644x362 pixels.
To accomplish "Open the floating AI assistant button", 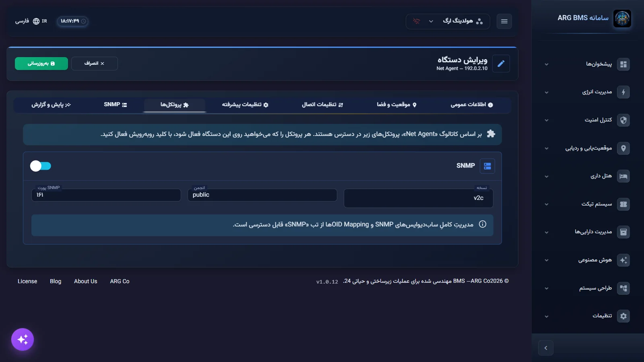I will click(23, 339).
